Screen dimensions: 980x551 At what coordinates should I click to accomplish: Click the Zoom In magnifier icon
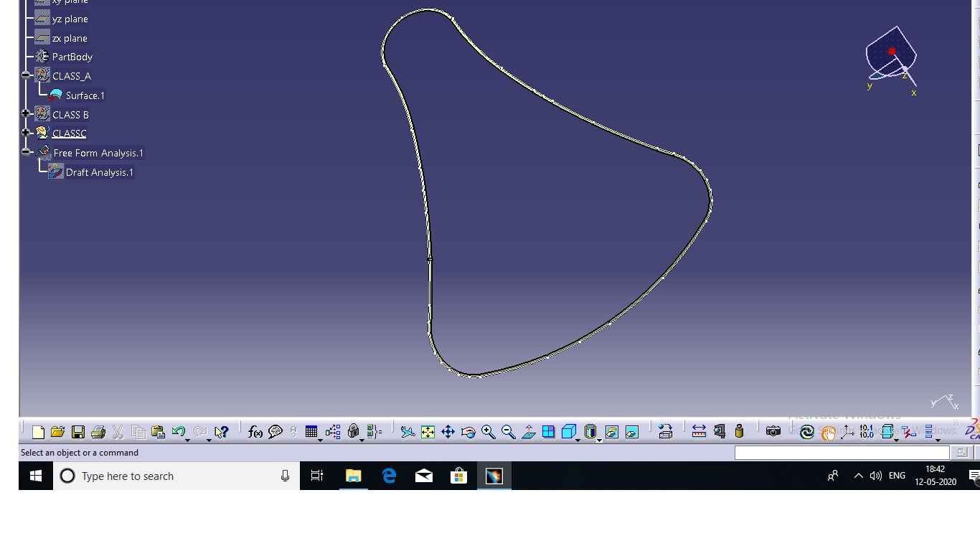tap(489, 432)
